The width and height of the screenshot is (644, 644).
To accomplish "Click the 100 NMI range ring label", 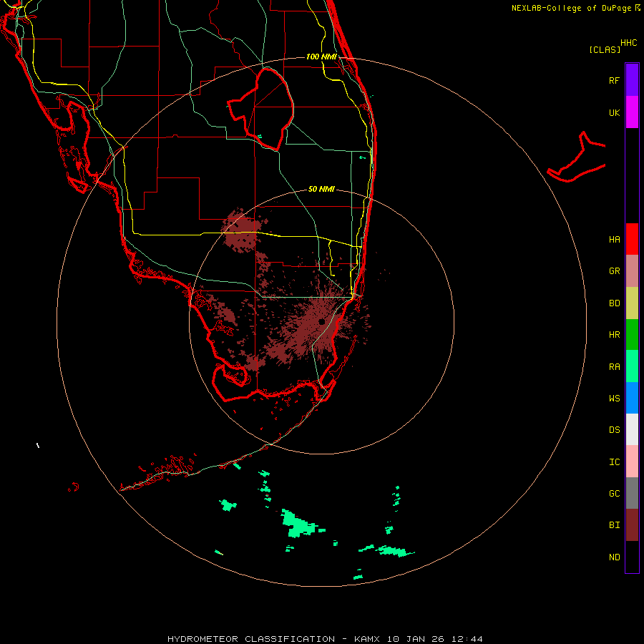I will pyautogui.click(x=321, y=57).
